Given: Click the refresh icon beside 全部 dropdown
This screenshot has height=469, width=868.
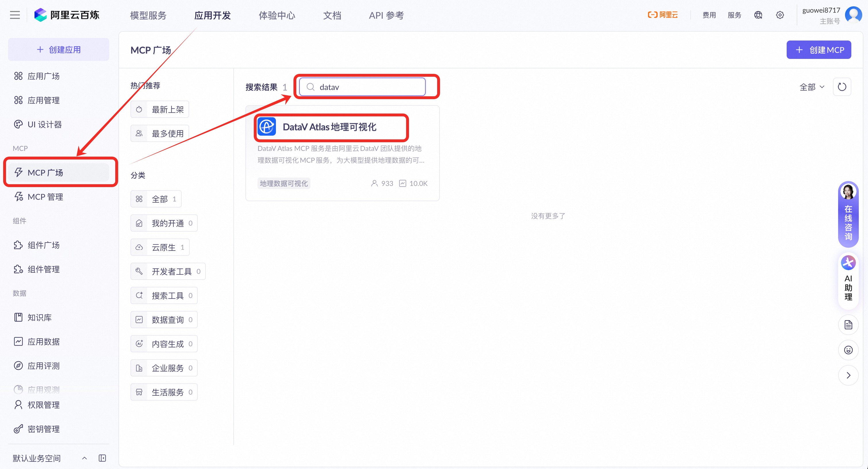Looking at the screenshot, I should click(842, 87).
